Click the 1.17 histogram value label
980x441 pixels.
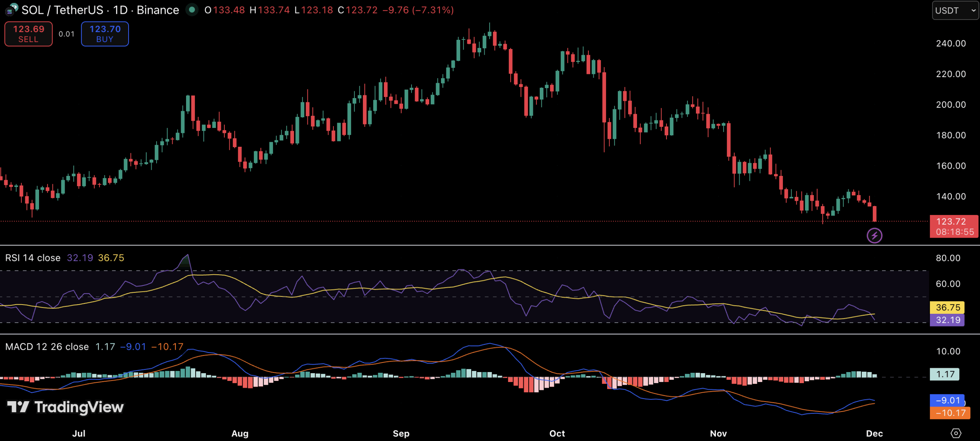tap(945, 374)
